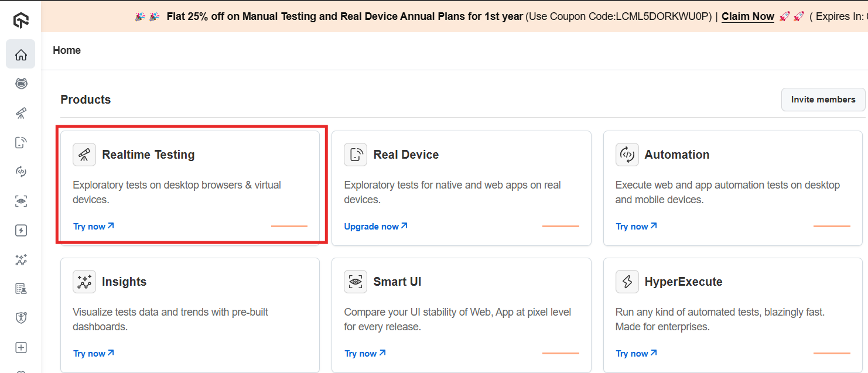Click Try now under Automation

pos(636,227)
